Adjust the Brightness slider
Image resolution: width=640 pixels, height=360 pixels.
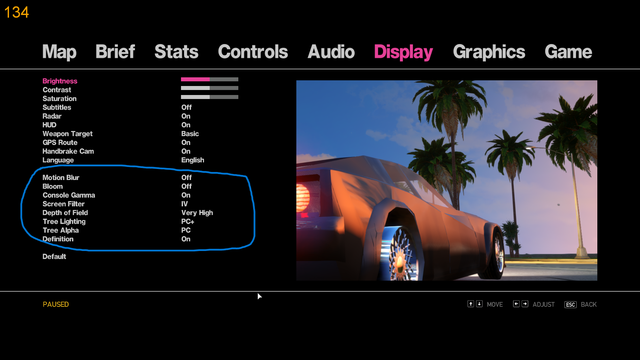[x=209, y=79]
